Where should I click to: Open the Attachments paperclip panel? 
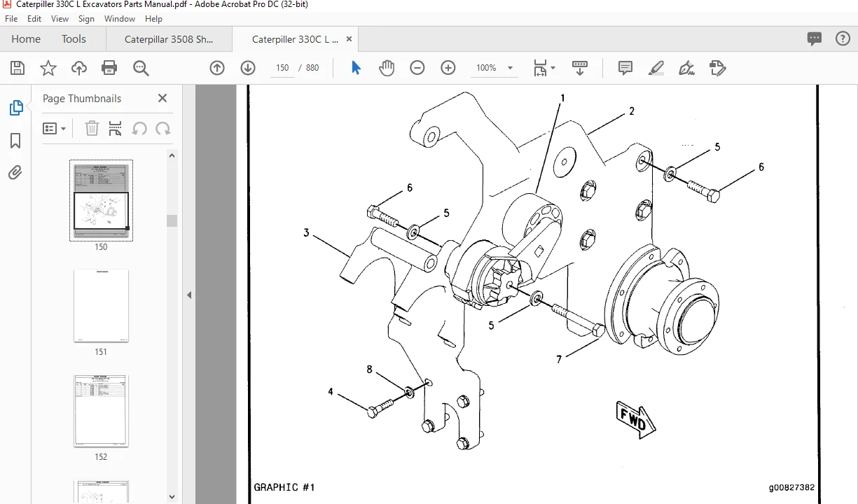[x=15, y=172]
